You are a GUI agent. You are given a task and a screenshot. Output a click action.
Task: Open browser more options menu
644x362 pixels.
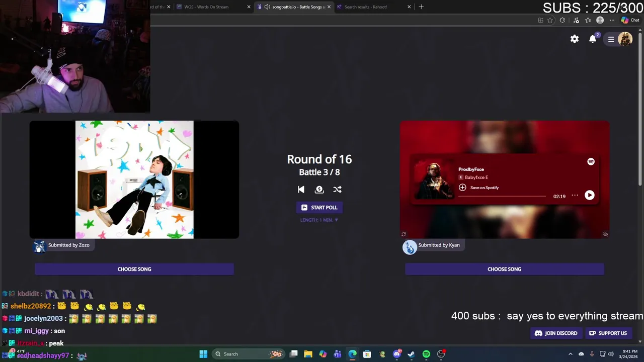click(x=612, y=20)
